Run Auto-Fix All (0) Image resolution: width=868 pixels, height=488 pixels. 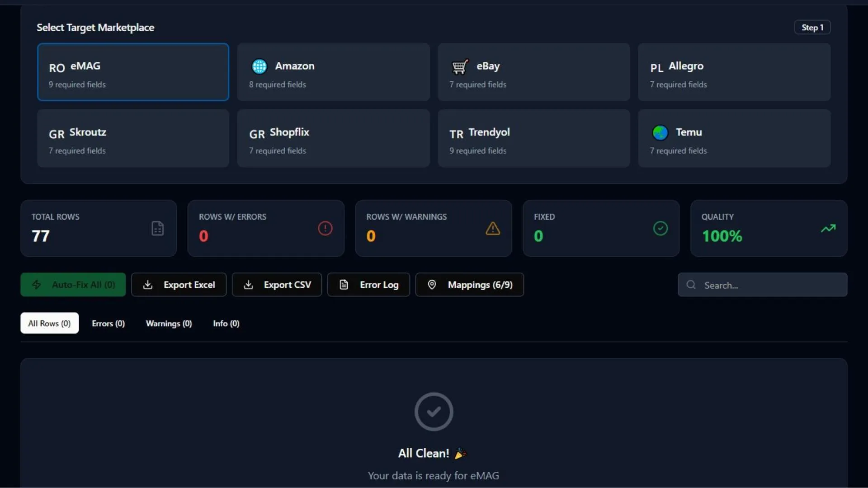coord(73,285)
